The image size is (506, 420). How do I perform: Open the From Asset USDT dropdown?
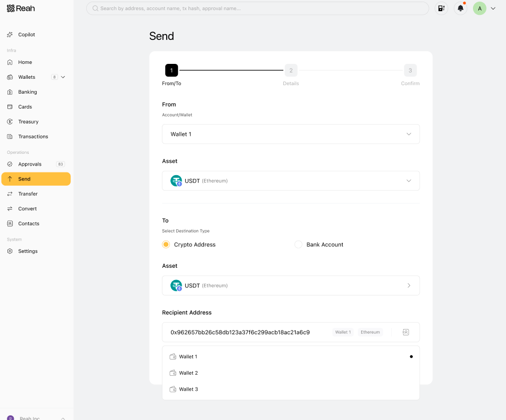[x=291, y=180]
